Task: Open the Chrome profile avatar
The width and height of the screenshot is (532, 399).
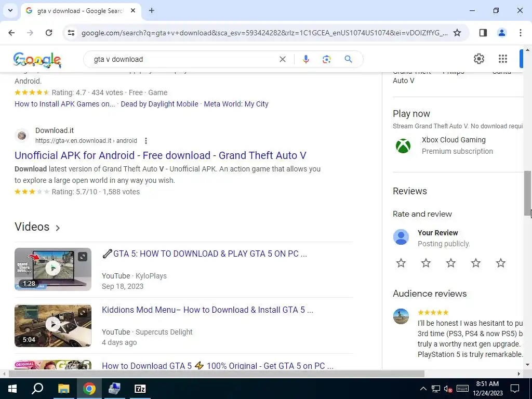Action: (x=502, y=33)
